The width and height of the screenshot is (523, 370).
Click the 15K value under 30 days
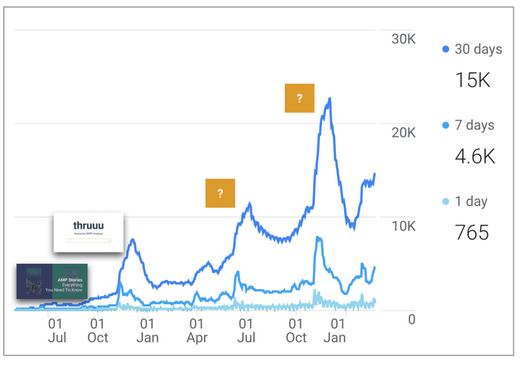pos(473,80)
